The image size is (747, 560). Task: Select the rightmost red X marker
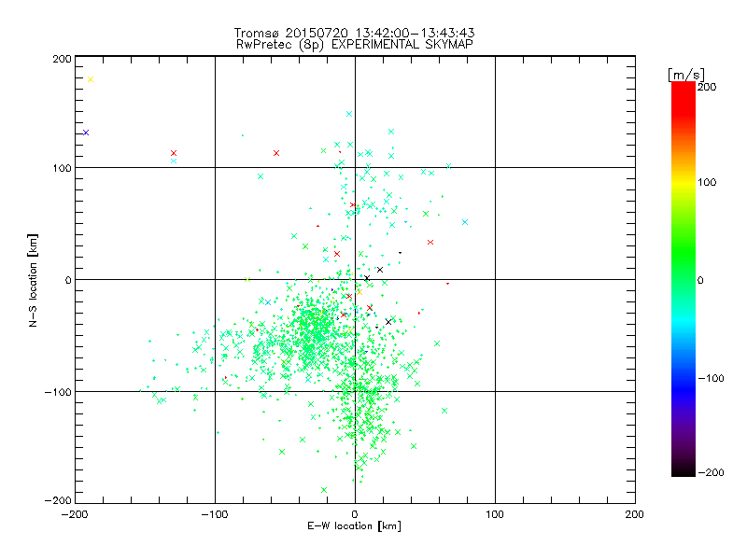(430, 243)
